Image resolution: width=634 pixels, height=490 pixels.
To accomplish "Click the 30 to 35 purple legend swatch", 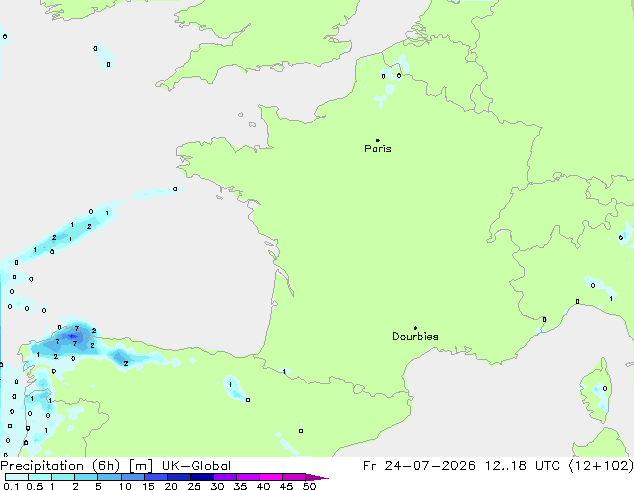I will tap(225, 477).
